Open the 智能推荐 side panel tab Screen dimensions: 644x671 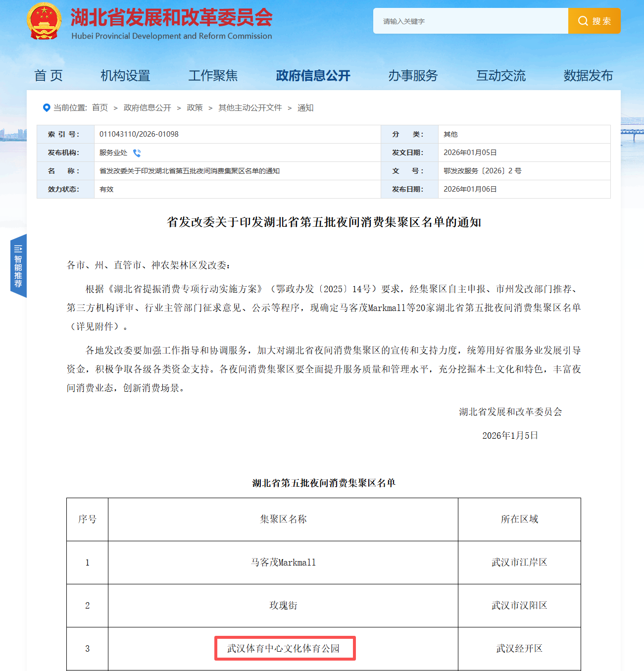pos(18,266)
